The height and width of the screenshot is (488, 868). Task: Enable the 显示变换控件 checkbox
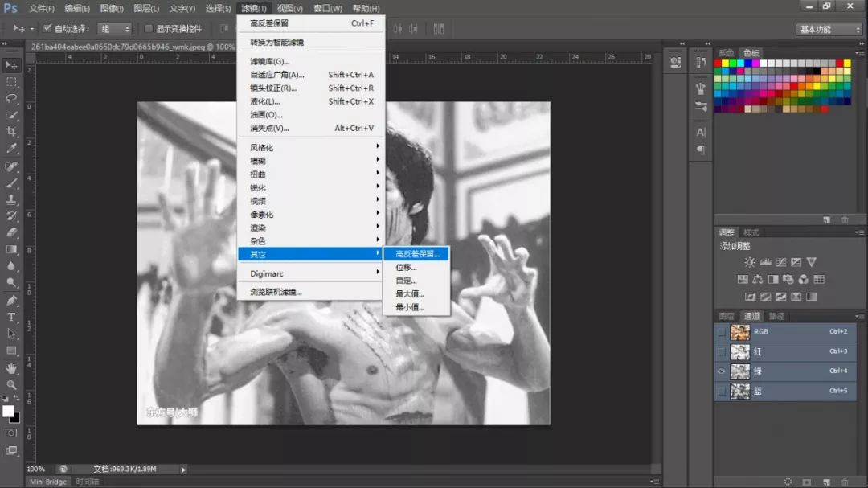tap(149, 28)
